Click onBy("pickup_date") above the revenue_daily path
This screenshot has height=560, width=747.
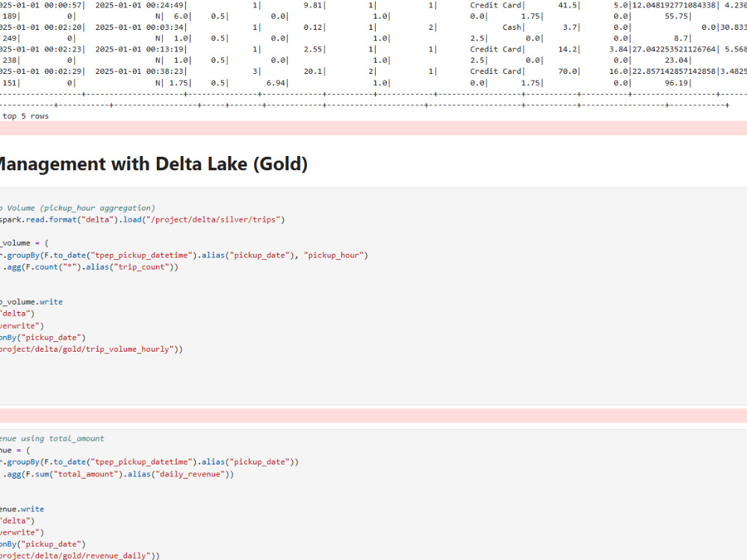(x=43, y=544)
